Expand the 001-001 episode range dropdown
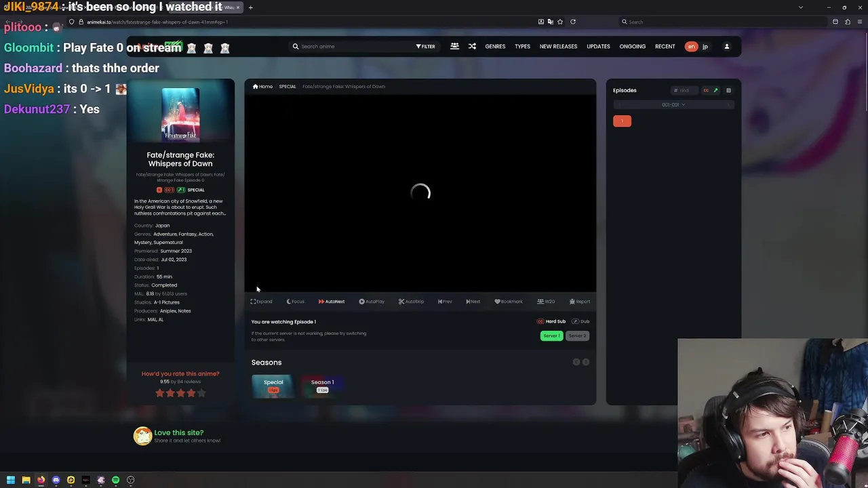This screenshot has width=868, height=488. tap(673, 104)
